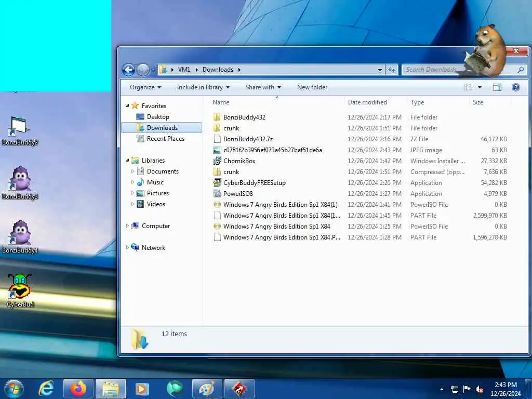This screenshot has height=399, width=532.
Task: Open the Organize menu
Action: coord(145,87)
